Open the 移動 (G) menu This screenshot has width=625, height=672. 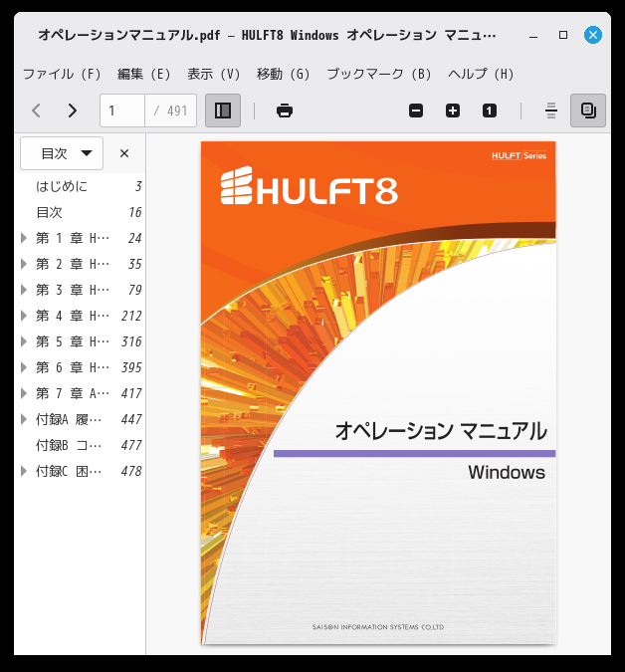283,74
